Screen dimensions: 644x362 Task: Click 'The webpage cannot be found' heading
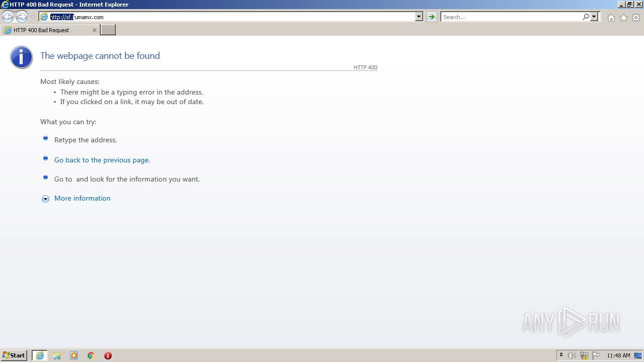click(x=100, y=56)
